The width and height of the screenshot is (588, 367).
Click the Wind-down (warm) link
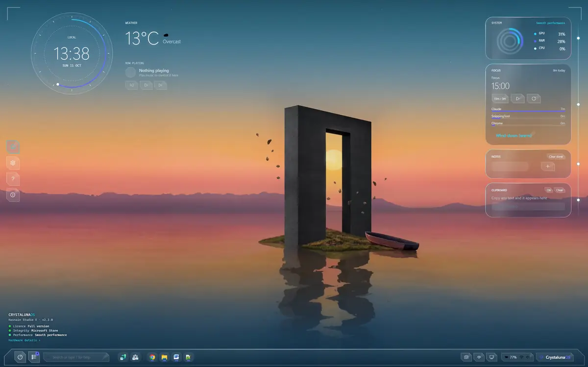point(514,135)
